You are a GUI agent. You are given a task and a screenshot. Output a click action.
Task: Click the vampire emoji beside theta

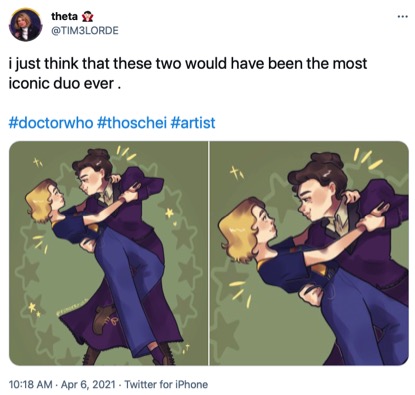click(x=88, y=16)
